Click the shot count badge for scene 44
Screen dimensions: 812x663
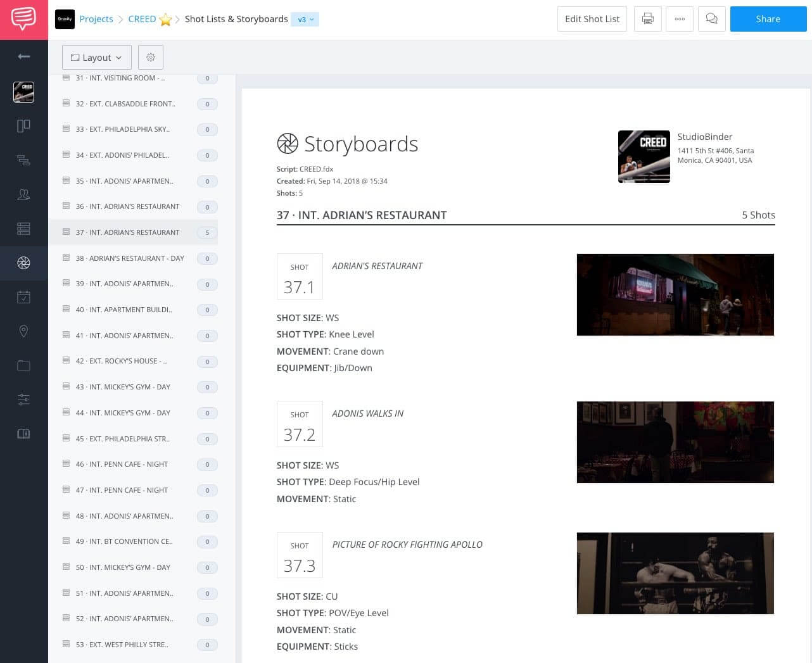[x=207, y=413]
